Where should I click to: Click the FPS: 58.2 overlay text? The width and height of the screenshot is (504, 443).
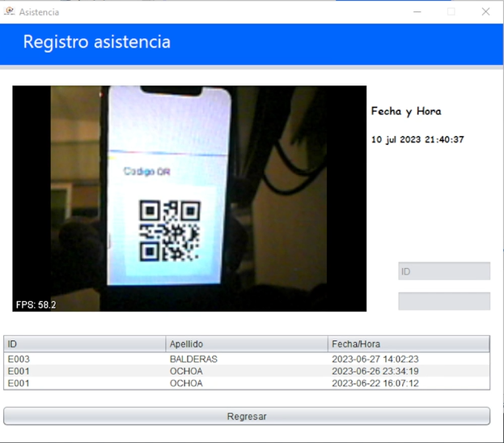pos(36,305)
